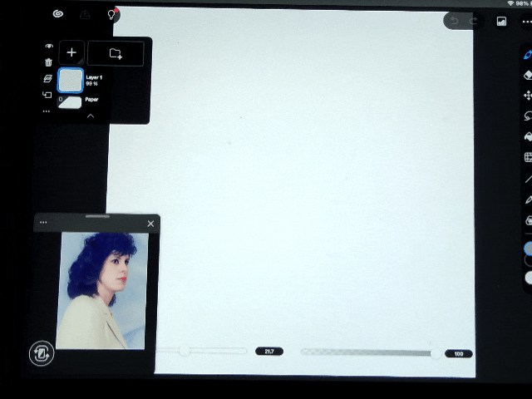
Task: Toggle layer visibility eye icon
Action: pos(49,46)
